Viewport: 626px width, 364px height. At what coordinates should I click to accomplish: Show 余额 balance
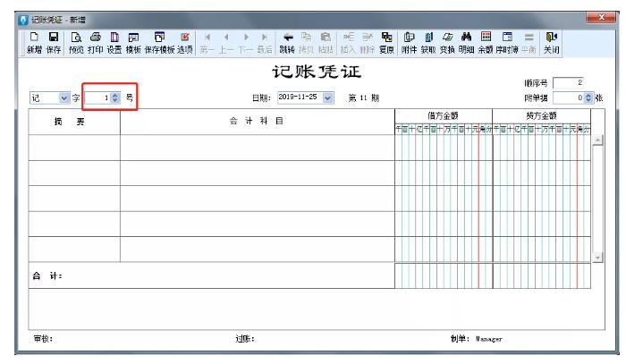(x=486, y=43)
